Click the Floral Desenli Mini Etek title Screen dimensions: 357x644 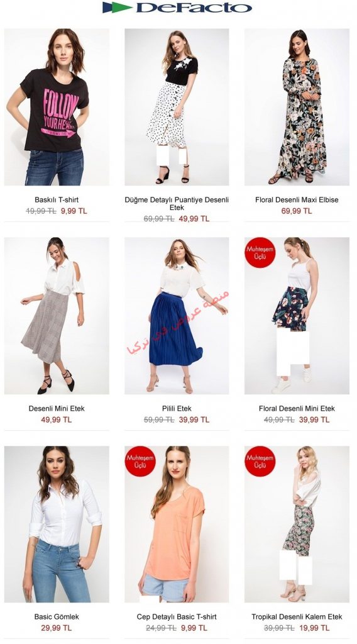[297, 409]
